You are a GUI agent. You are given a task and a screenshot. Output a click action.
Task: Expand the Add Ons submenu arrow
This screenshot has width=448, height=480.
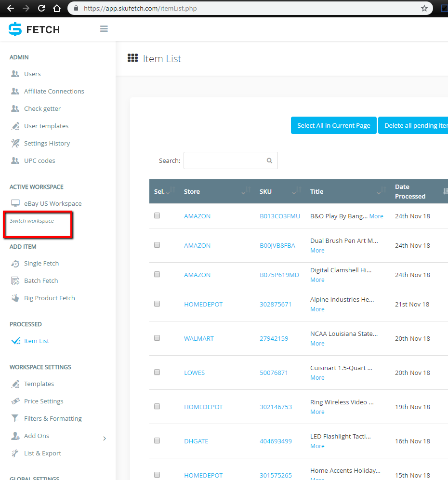tap(105, 439)
